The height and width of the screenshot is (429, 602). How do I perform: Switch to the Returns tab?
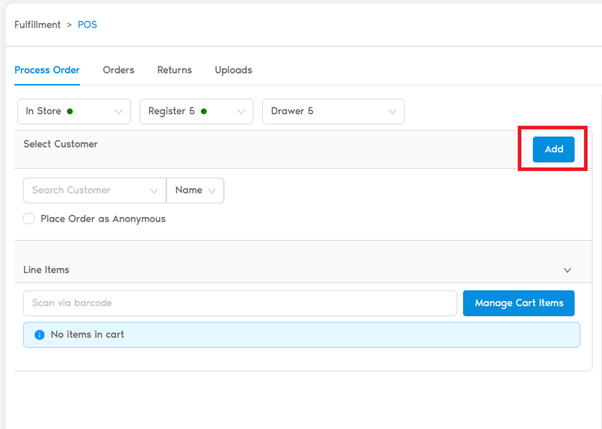[x=174, y=70]
